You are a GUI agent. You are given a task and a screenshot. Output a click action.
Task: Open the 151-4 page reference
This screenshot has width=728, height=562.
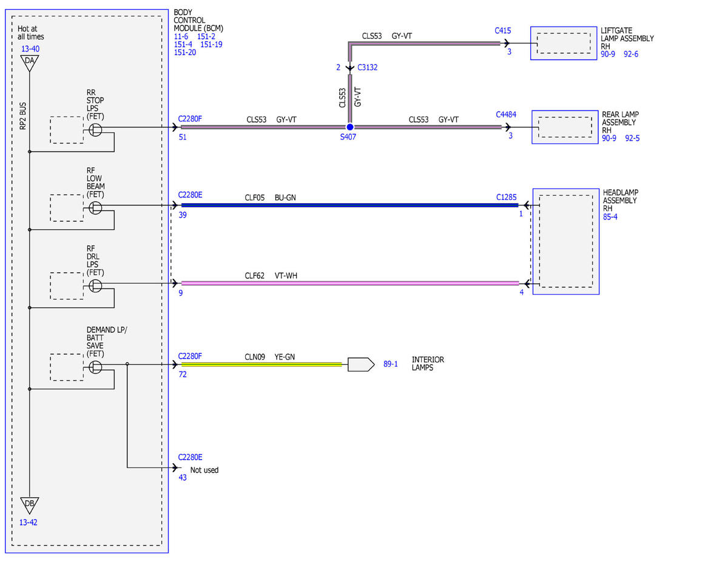pyautogui.click(x=183, y=44)
